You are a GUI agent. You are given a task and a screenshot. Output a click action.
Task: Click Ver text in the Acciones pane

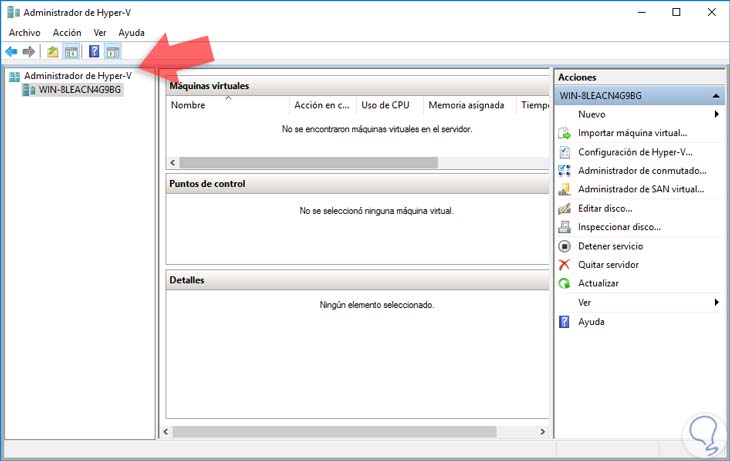point(584,303)
